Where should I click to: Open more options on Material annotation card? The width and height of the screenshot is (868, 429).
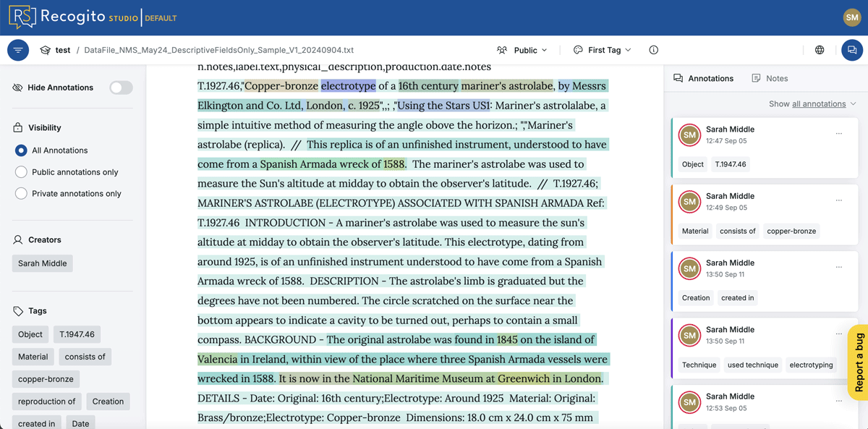[839, 200]
